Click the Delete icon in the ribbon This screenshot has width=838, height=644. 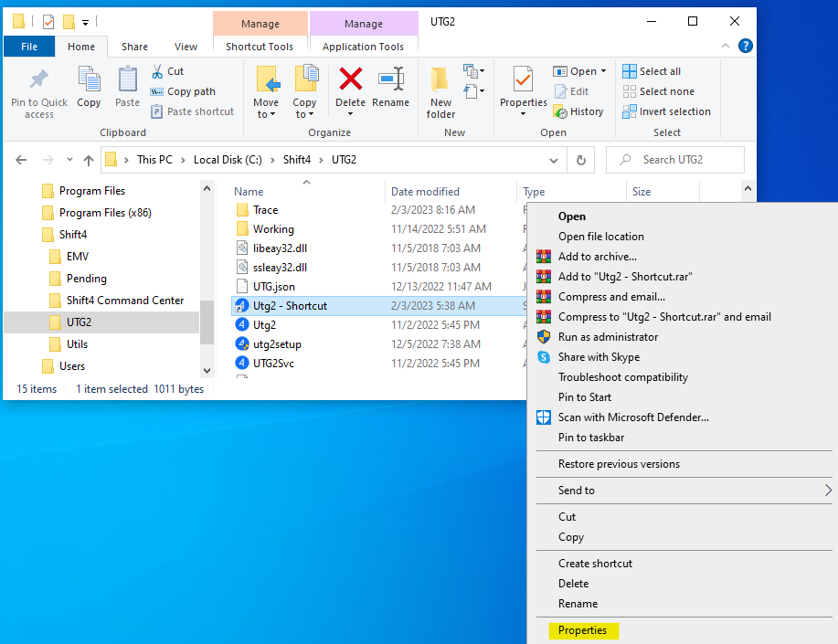coord(350,82)
